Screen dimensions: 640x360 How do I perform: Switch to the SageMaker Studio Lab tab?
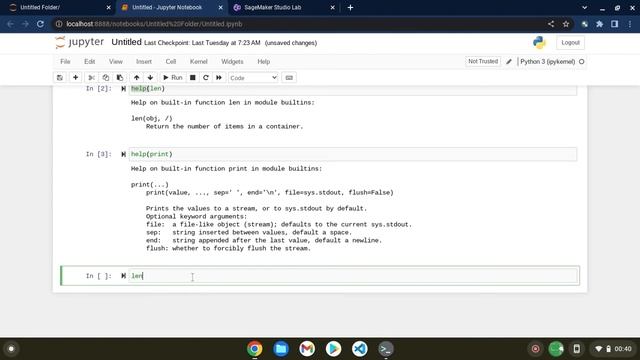284,7
